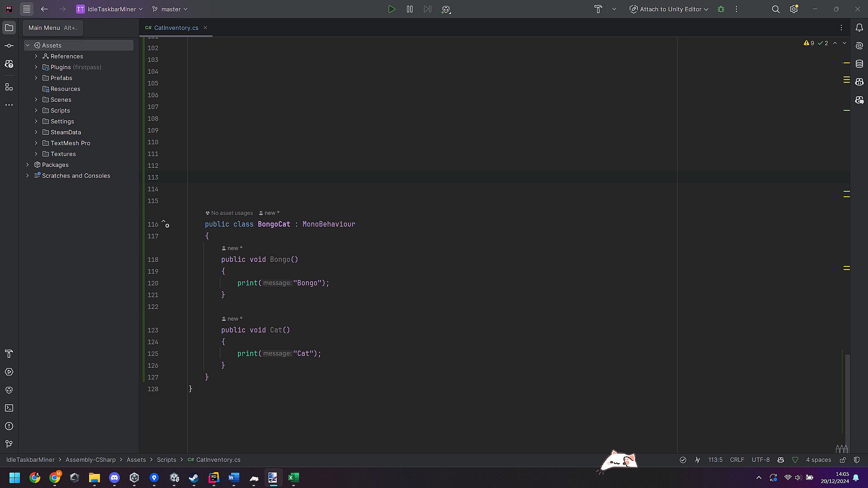The image size is (868, 488).
Task: Click the CRLF line separator in status bar
Action: pyautogui.click(x=737, y=460)
